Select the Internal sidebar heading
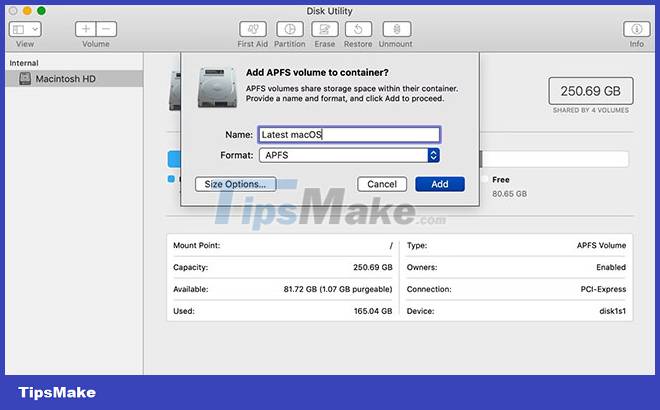This screenshot has height=410, width=660. click(24, 63)
